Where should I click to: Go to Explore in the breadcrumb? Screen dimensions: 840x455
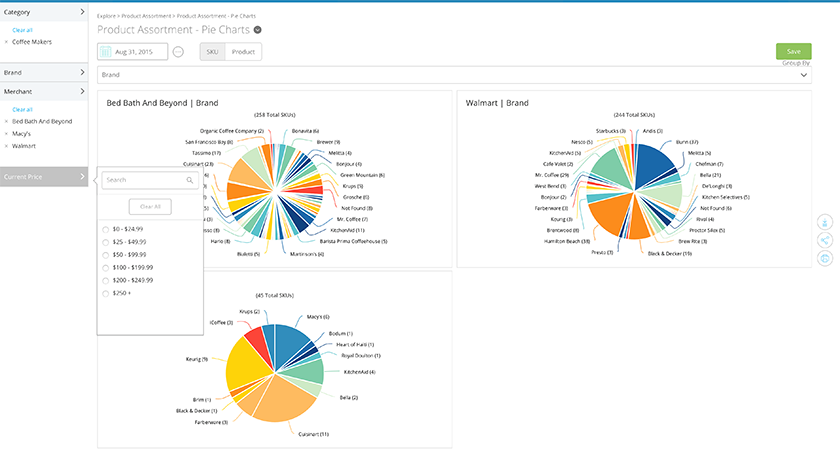pos(106,16)
